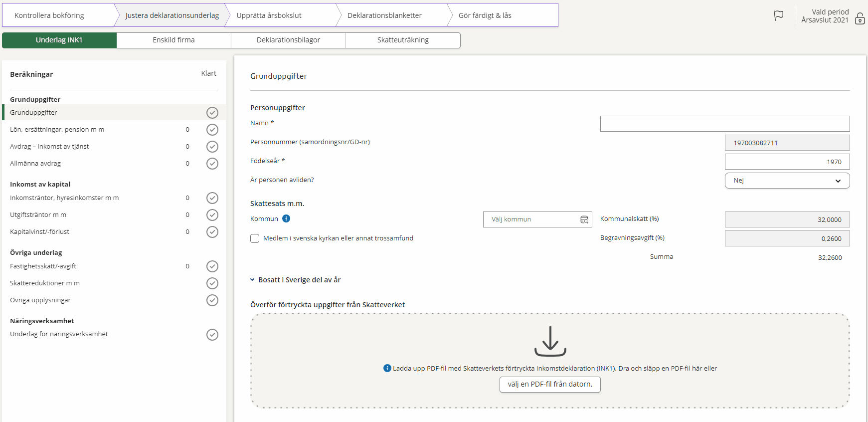Click the Namn input field
The width and height of the screenshot is (868, 422).
[724, 124]
